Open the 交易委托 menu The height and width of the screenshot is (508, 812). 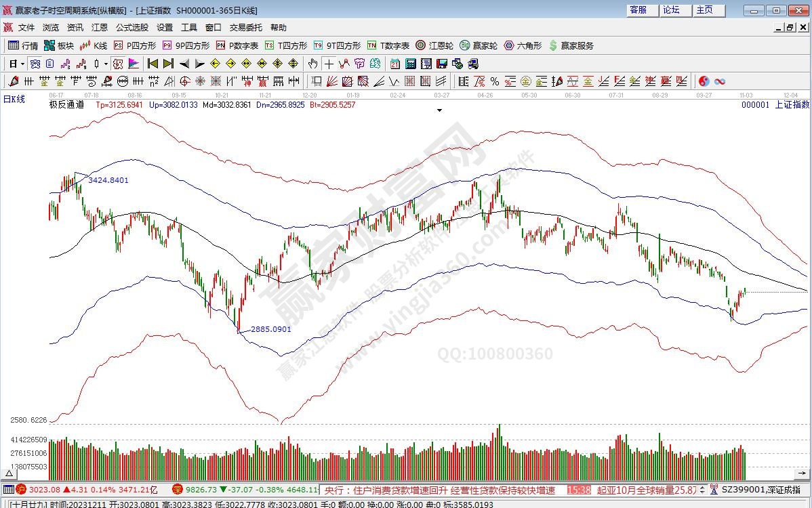(245, 28)
